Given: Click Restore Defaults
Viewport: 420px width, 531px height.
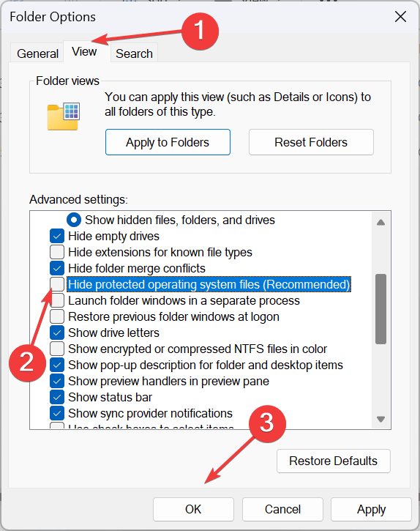Looking at the screenshot, I should click(334, 461).
